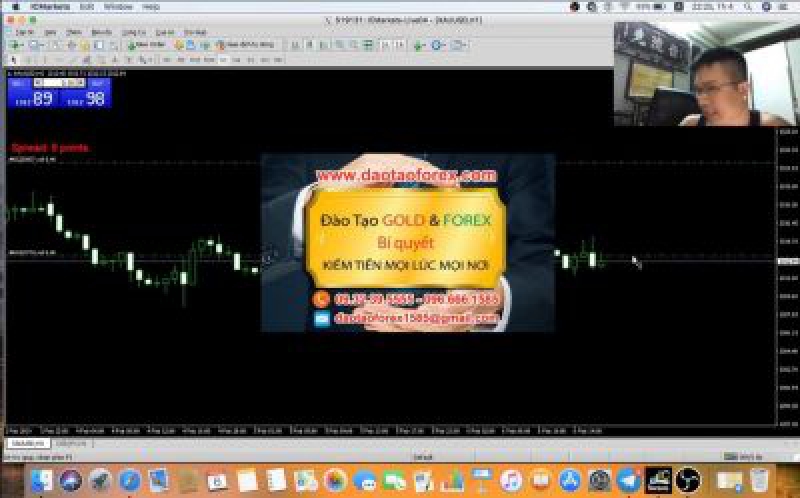Click the BUY one-click trading button

point(97,83)
